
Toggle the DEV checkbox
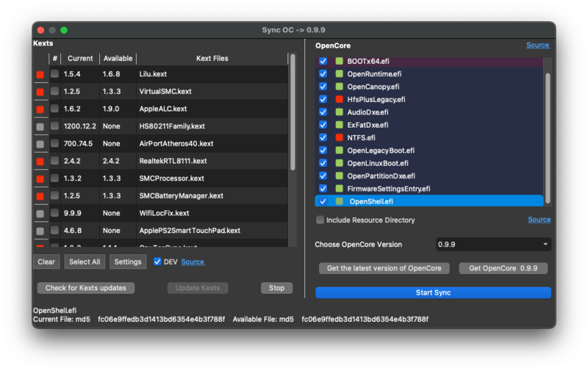tap(157, 262)
